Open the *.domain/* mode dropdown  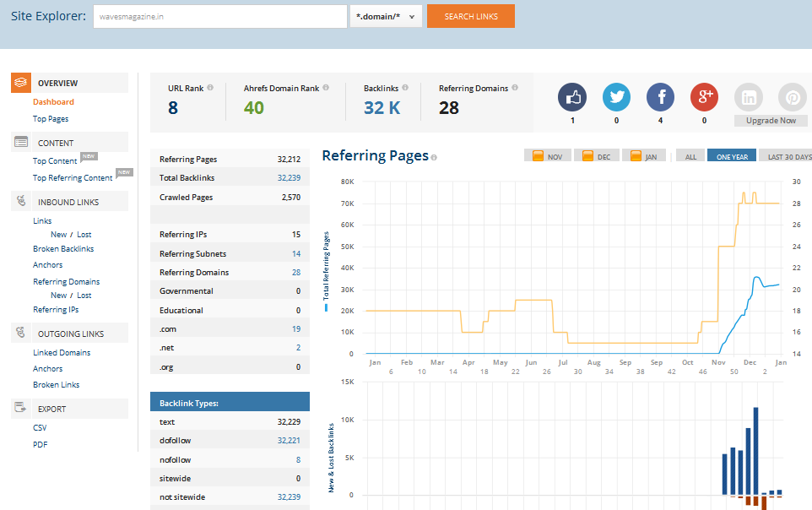tap(386, 17)
